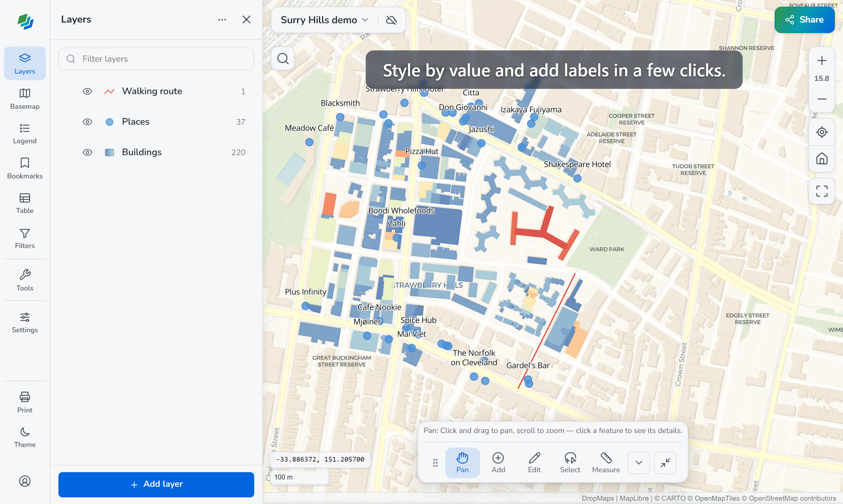The image size is (843, 504).
Task: Open the Settings panel
Action: (x=25, y=322)
